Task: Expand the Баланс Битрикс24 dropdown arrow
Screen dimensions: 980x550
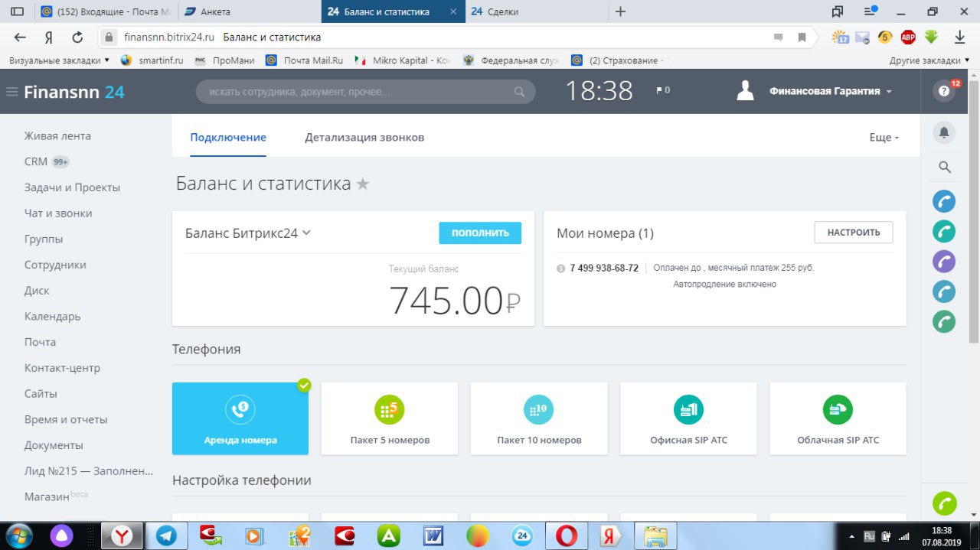Action: pyautogui.click(x=306, y=233)
